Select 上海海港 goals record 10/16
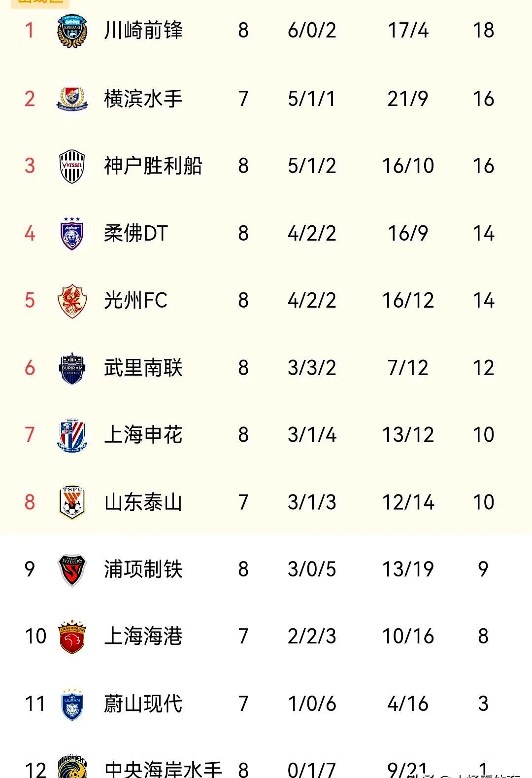 click(x=408, y=637)
